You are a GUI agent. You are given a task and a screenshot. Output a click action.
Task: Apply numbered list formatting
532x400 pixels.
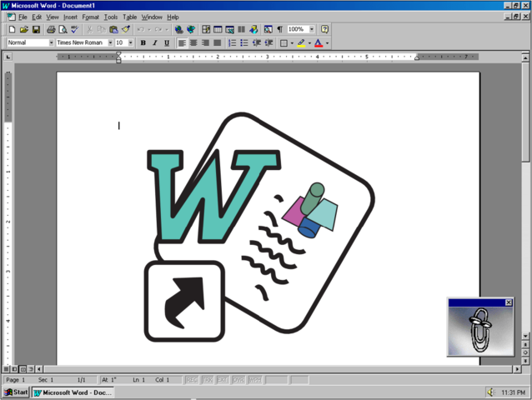[232, 42]
